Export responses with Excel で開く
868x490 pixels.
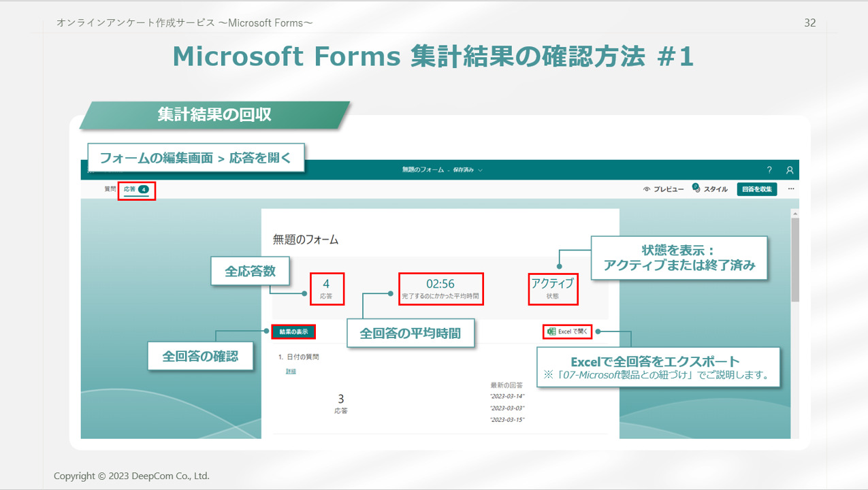pos(567,331)
